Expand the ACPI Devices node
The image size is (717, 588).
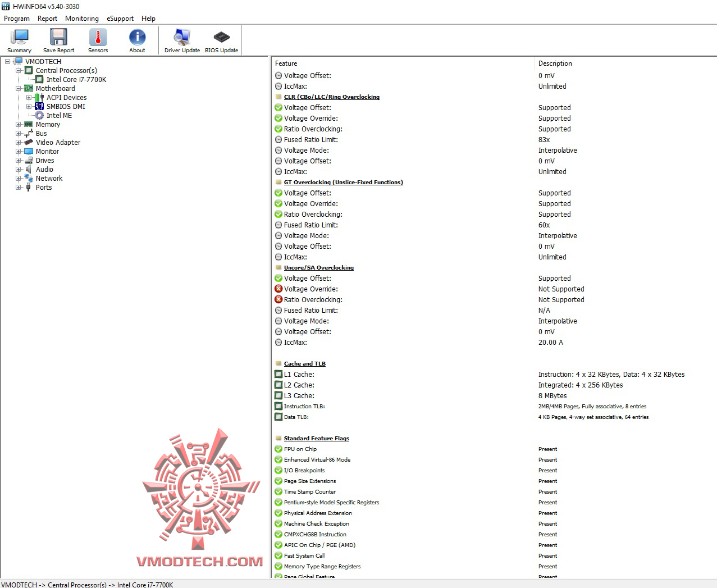(x=29, y=98)
